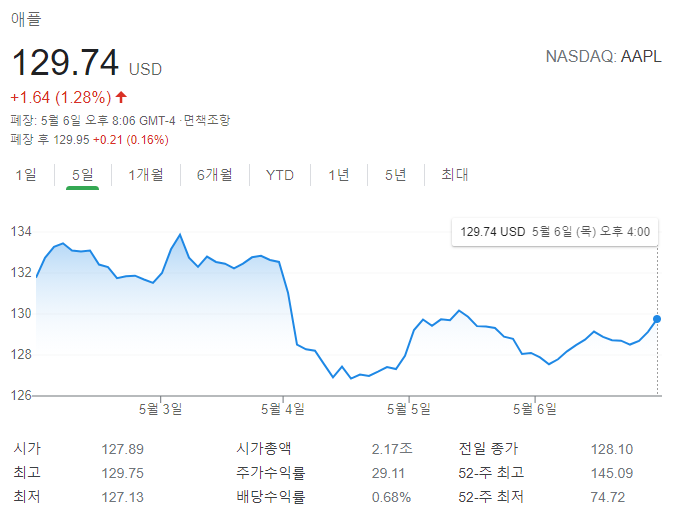Click the 132 y-axis label
Image resolution: width=677 pixels, height=527 pixels.
pos(21,272)
